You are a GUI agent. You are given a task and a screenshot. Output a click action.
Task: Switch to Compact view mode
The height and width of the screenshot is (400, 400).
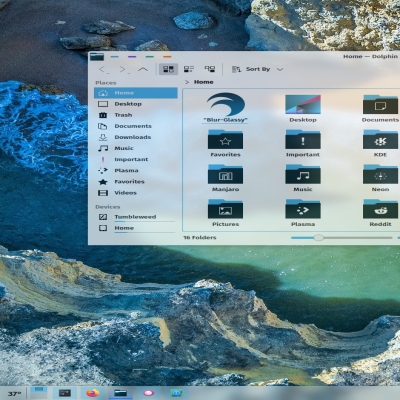[189, 69]
